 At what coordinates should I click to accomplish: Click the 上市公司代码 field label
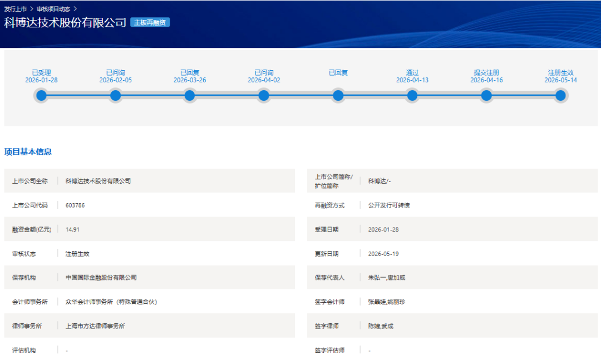tap(30, 205)
